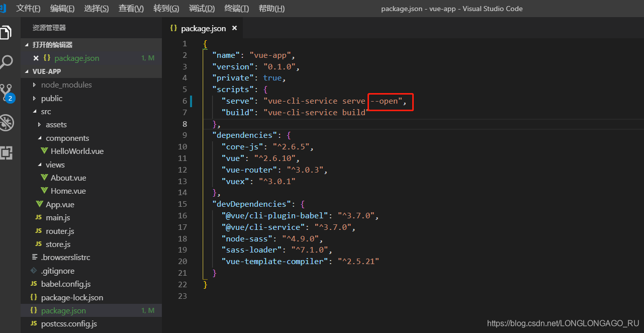Open the 转到(G) menu

pyautogui.click(x=166, y=9)
